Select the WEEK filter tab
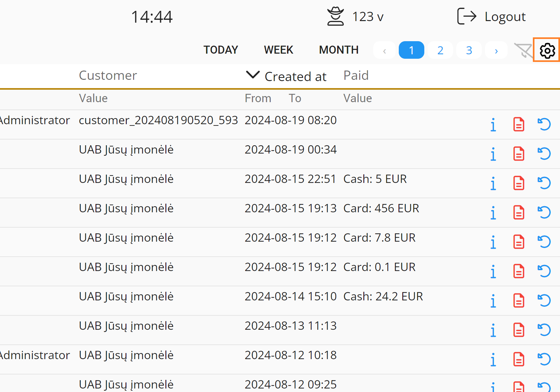 pos(278,50)
